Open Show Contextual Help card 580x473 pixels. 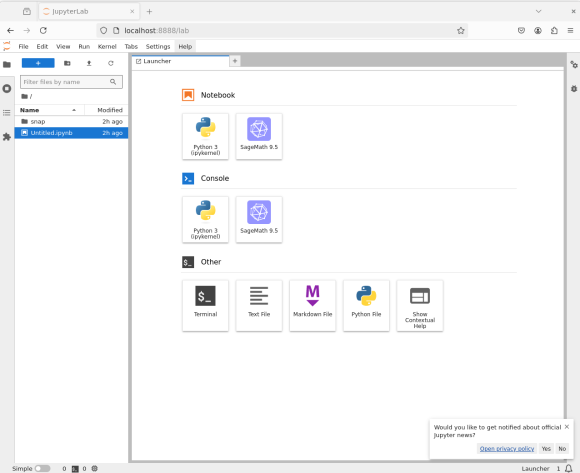click(x=420, y=305)
